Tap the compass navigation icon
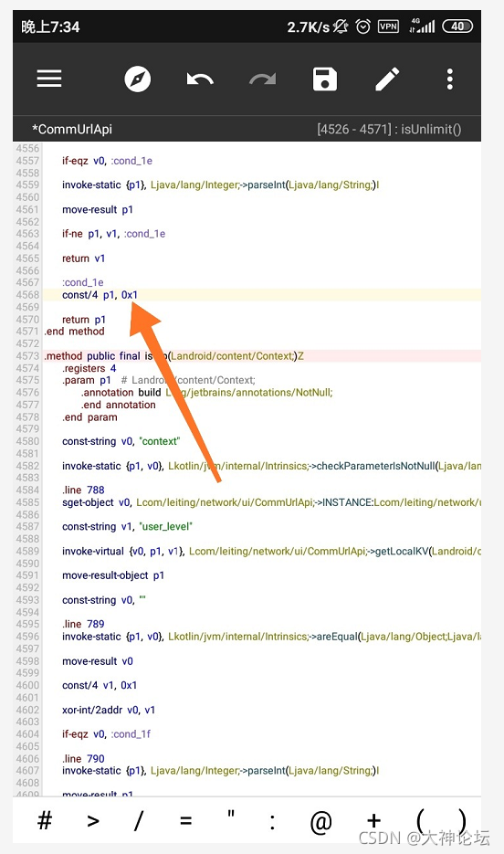The width and height of the screenshot is (504, 854). pyautogui.click(x=137, y=79)
